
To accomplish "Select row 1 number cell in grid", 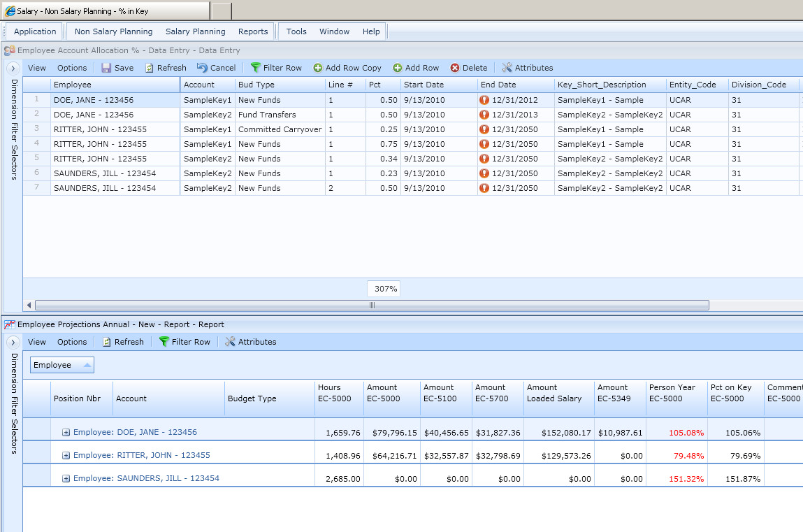I will click(36, 99).
